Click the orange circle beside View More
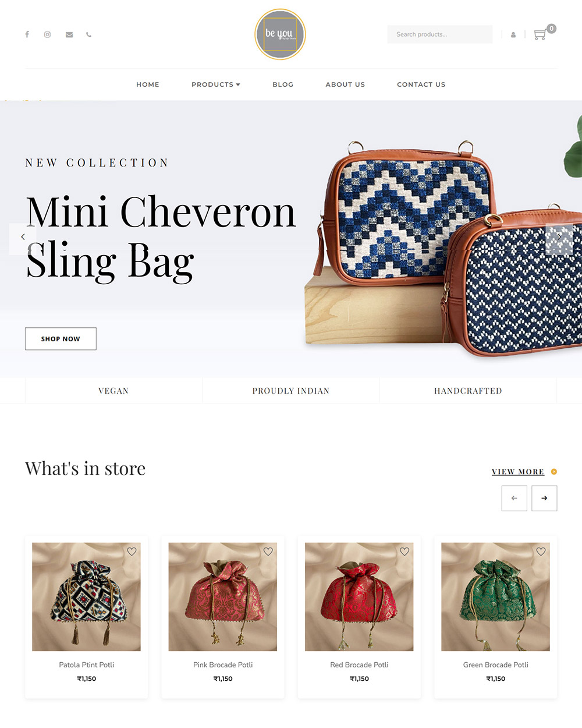582x728 pixels. click(x=554, y=472)
